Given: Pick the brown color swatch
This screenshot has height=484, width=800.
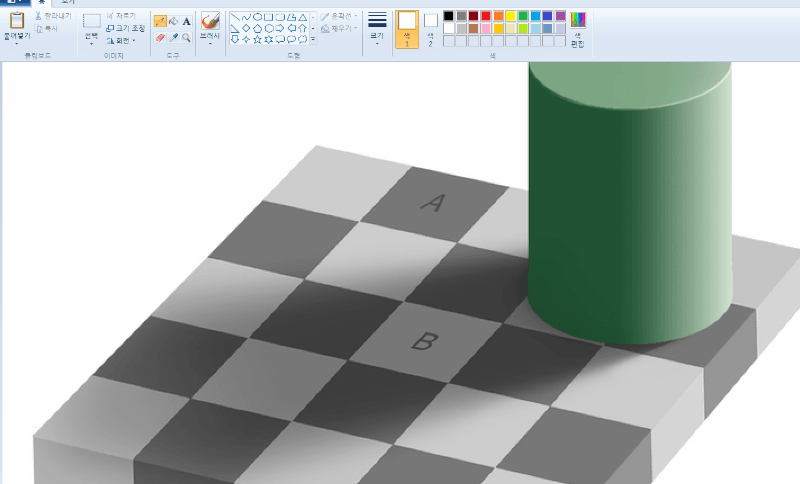Looking at the screenshot, I should pos(473,29).
